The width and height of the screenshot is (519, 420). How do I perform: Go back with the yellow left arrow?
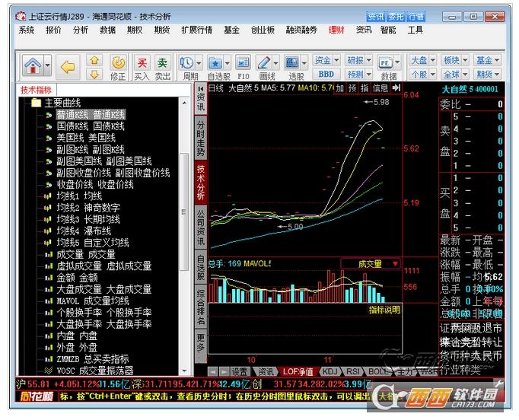point(68,67)
